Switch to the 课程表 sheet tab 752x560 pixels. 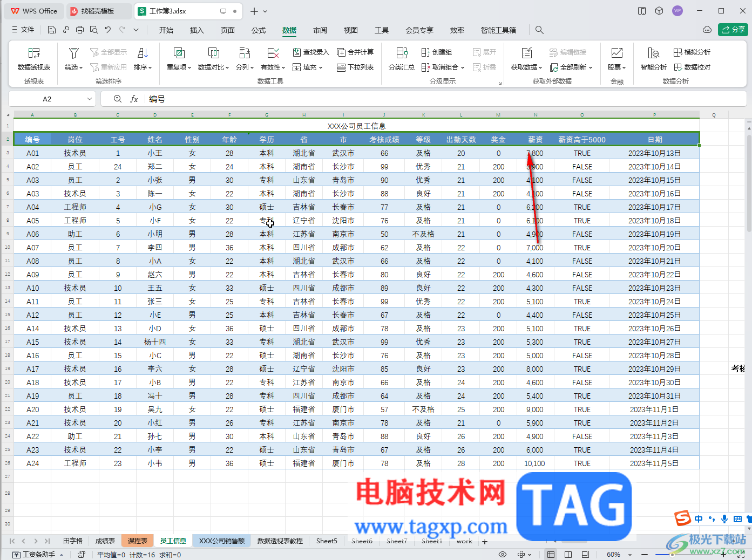pyautogui.click(x=138, y=541)
